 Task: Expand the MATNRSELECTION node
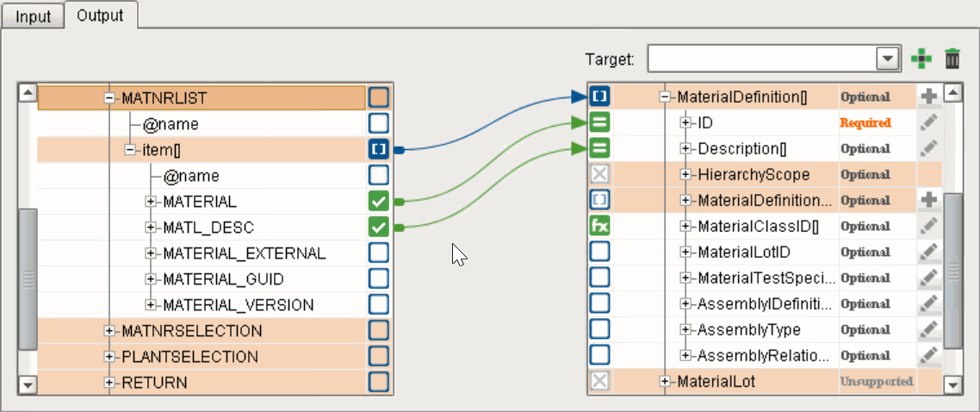pyautogui.click(x=109, y=331)
